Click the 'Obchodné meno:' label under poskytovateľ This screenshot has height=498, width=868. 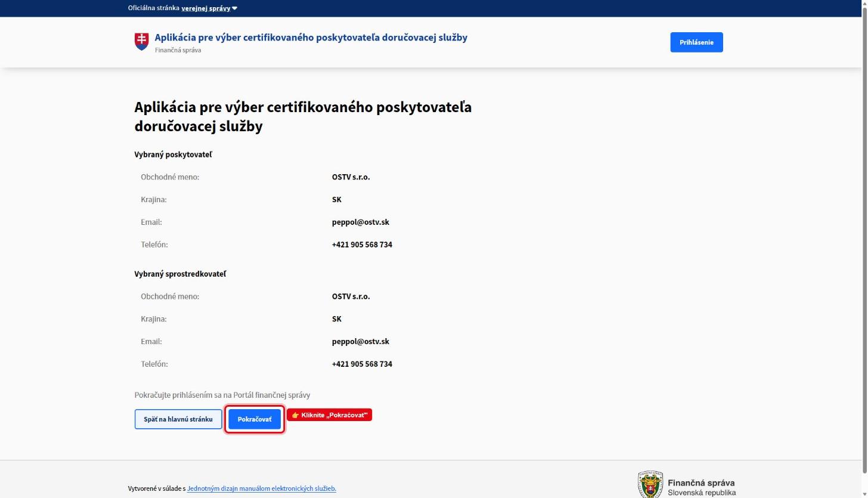[170, 177]
